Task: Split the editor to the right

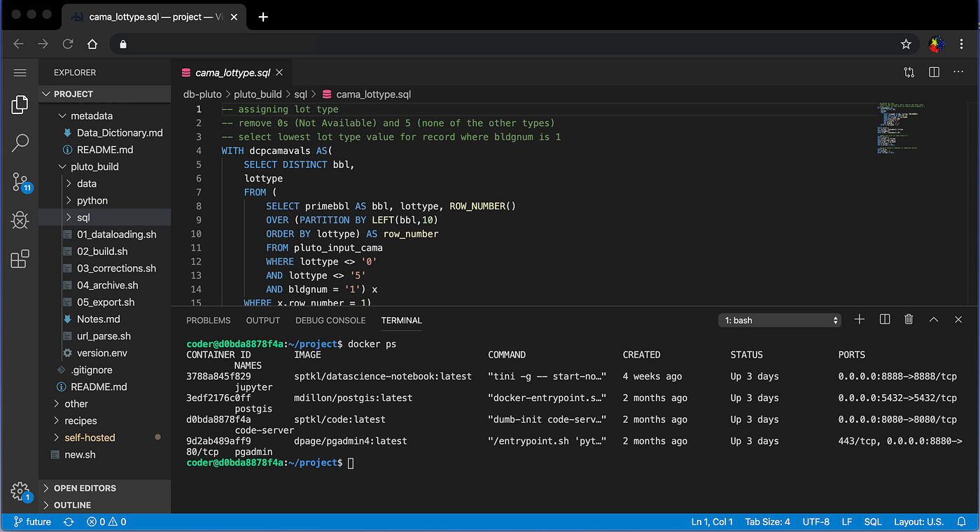Action: click(x=934, y=72)
